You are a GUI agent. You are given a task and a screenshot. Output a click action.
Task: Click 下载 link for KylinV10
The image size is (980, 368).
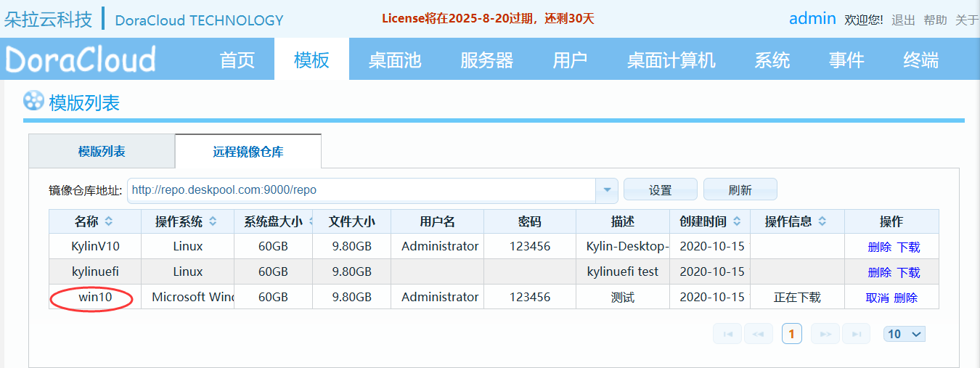click(908, 247)
